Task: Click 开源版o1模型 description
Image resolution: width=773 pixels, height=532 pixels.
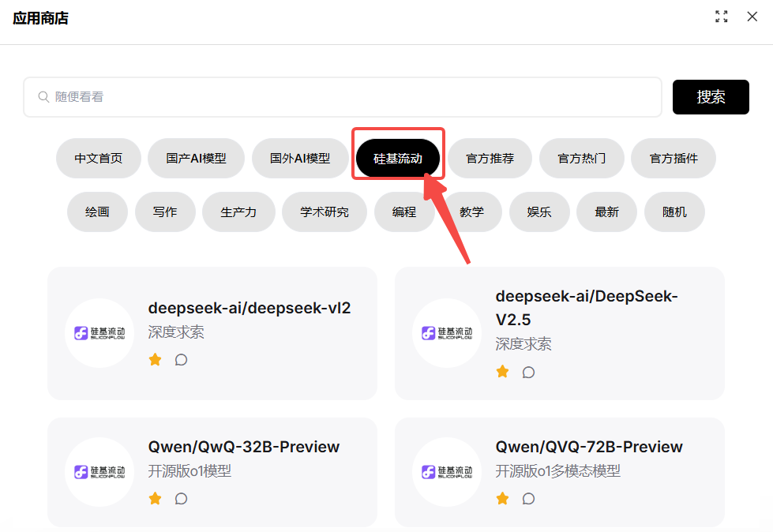Action: tap(189, 471)
